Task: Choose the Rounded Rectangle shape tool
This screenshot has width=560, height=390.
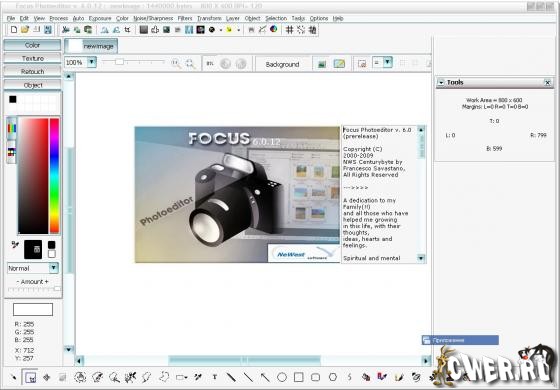Action: 315,377
